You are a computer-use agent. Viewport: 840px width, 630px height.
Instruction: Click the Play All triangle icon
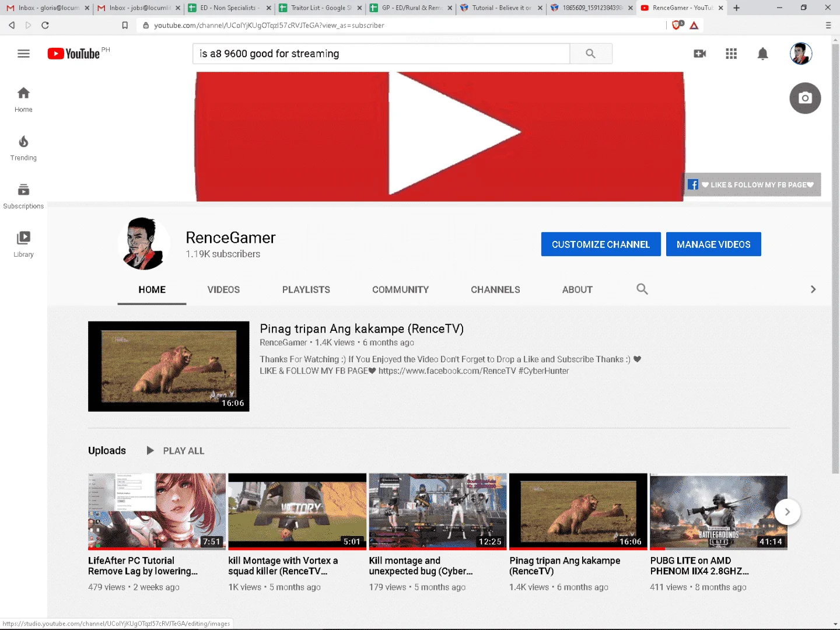[x=150, y=450]
